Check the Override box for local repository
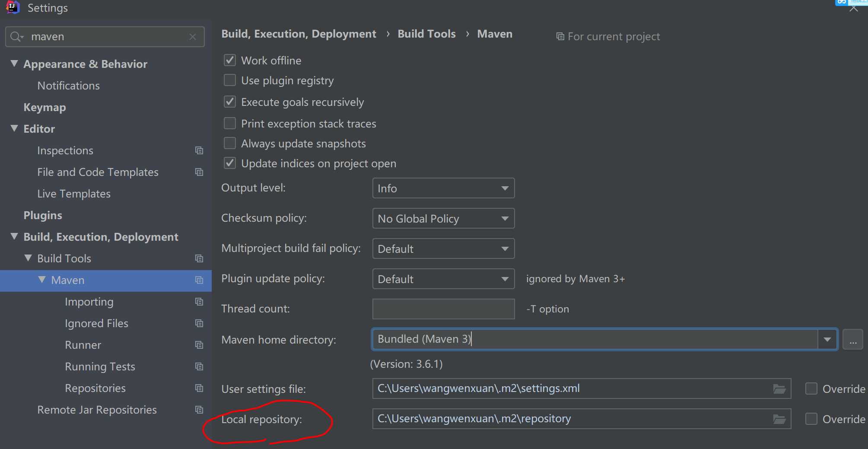The image size is (868, 449). click(x=811, y=419)
